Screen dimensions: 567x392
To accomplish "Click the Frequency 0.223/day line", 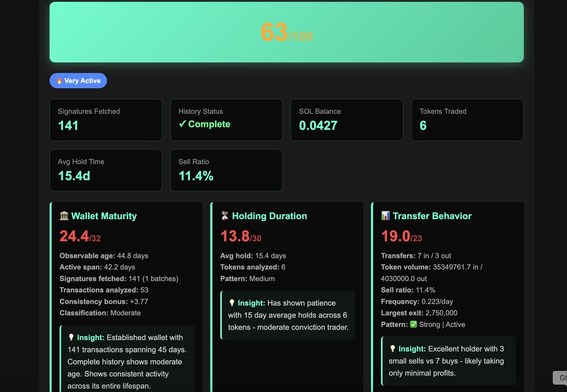I will pyautogui.click(x=417, y=301).
